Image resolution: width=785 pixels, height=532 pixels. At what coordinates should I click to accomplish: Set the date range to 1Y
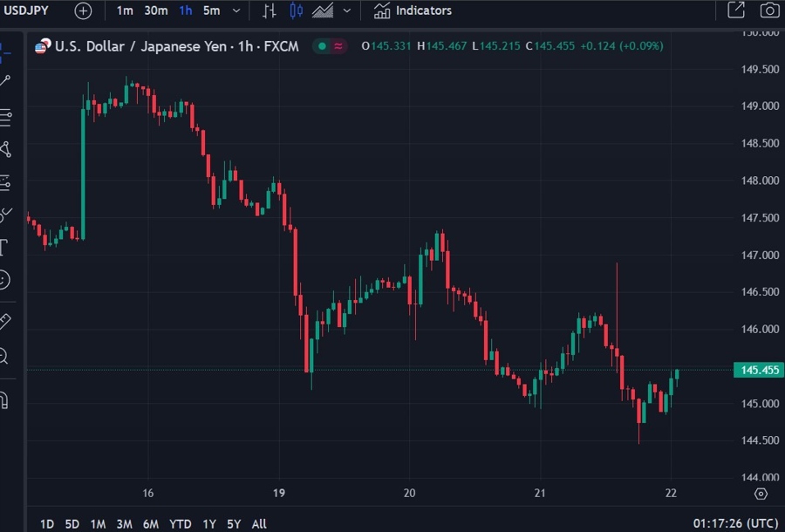[209, 524]
